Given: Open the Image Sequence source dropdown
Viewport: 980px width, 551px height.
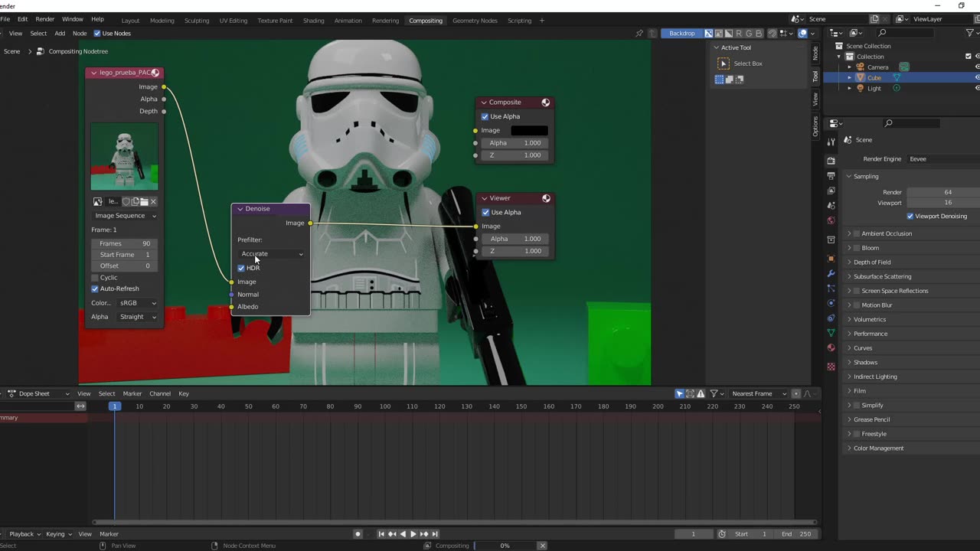Looking at the screenshot, I should [124, 216].
